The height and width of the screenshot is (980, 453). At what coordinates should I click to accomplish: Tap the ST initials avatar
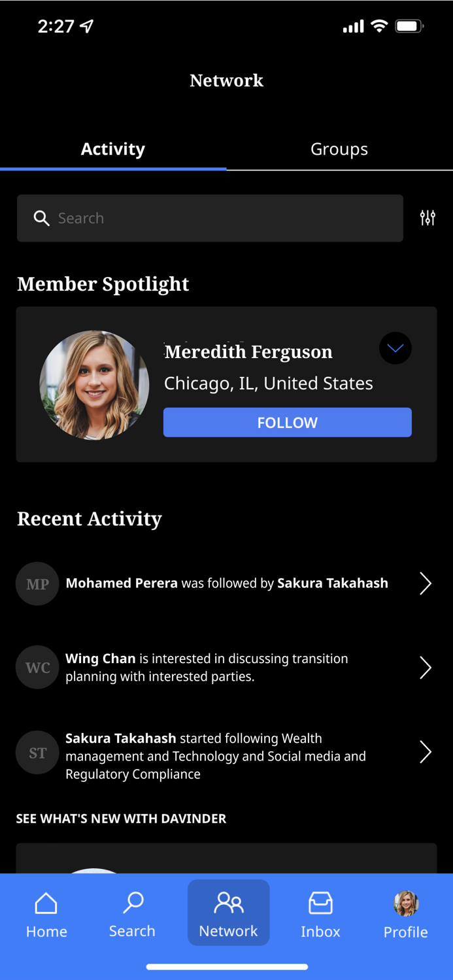[37, 753]
